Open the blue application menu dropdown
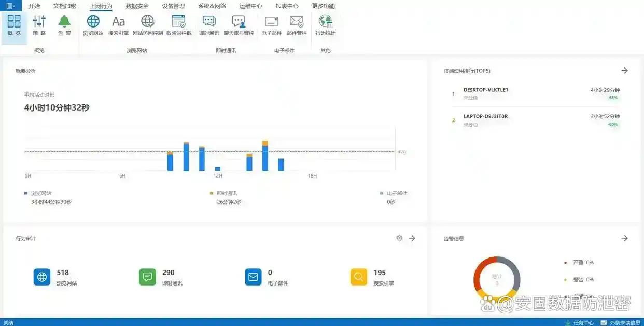 pos(10,6)
